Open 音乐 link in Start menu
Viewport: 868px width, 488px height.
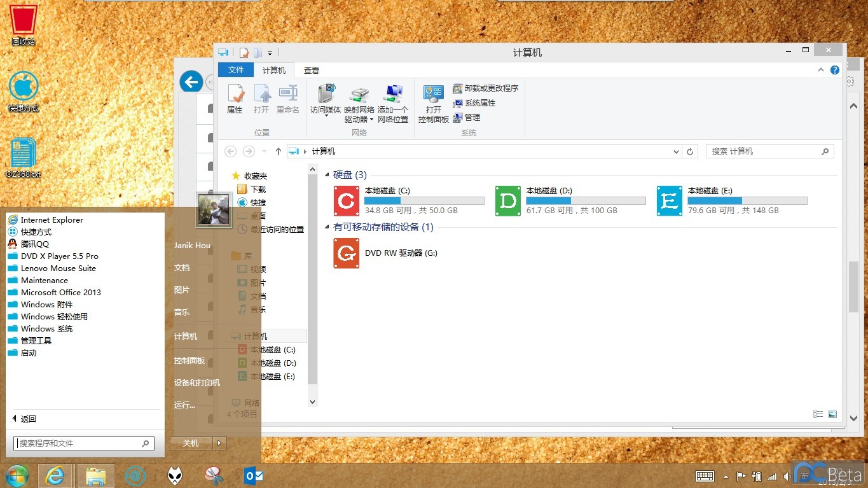coord(182,312)
